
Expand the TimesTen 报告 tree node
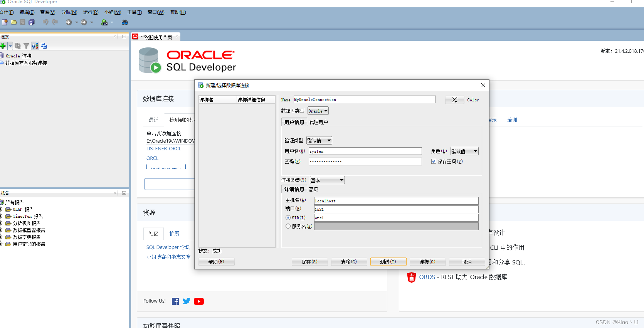(1, 216)
